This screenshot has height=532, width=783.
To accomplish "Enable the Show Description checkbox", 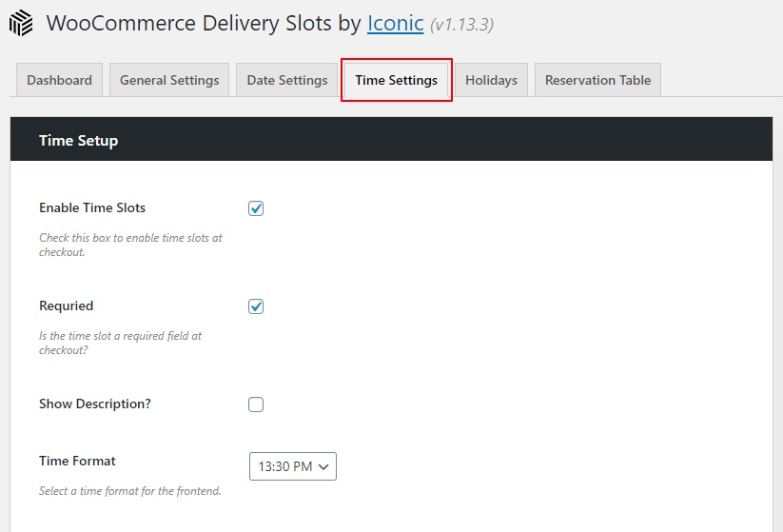I will pos(256,404).
